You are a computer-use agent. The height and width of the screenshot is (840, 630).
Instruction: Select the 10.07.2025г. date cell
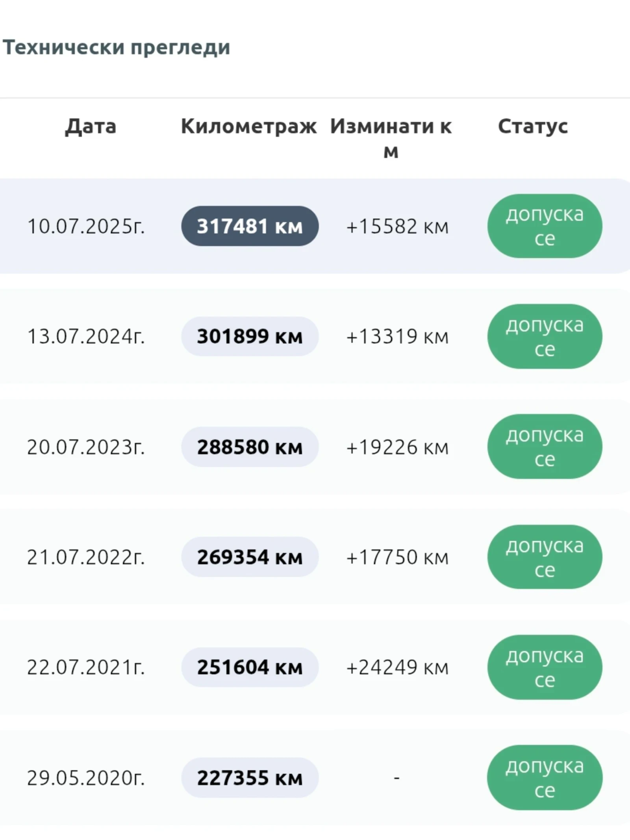pyautogui.click(x=86, y=226)
